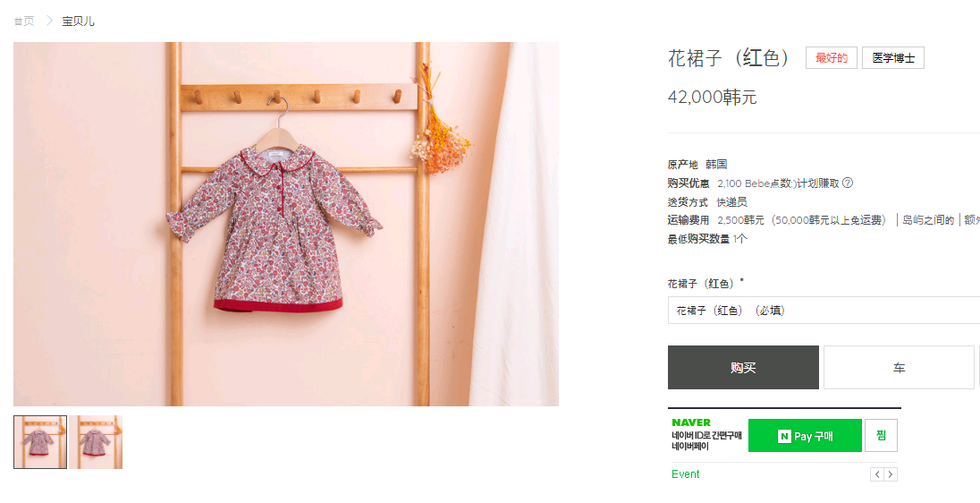Add item to cart with 车 button
This screenshot has height=503, width=980.
899,368
